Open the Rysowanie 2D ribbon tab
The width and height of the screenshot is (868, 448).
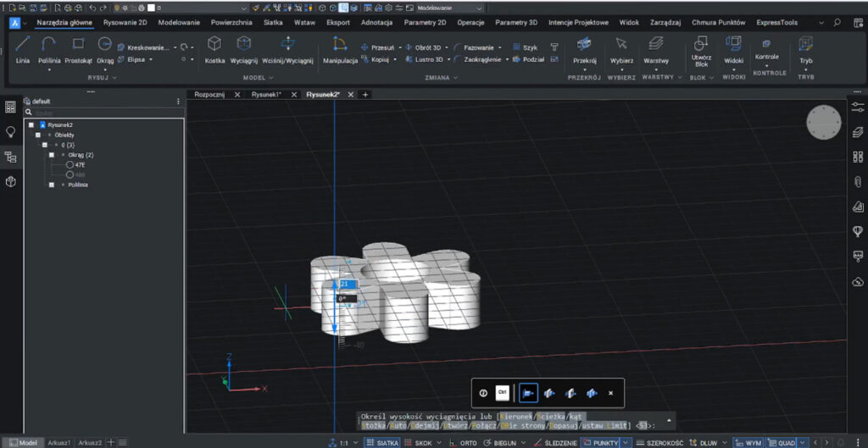[125, 23]
